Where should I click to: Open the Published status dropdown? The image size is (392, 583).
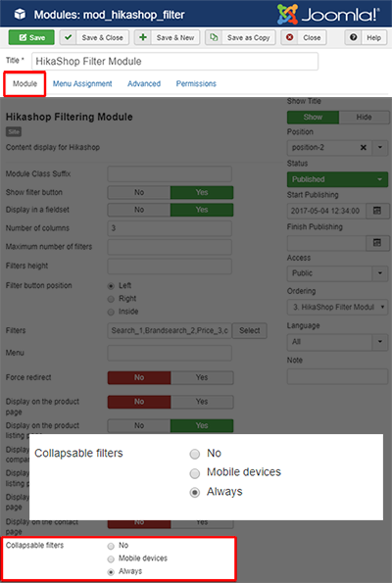[x=337, y=179]
